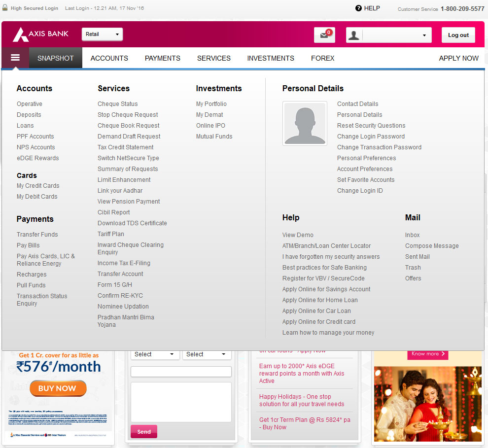Open View Demo help link

(x=298, y=235)
